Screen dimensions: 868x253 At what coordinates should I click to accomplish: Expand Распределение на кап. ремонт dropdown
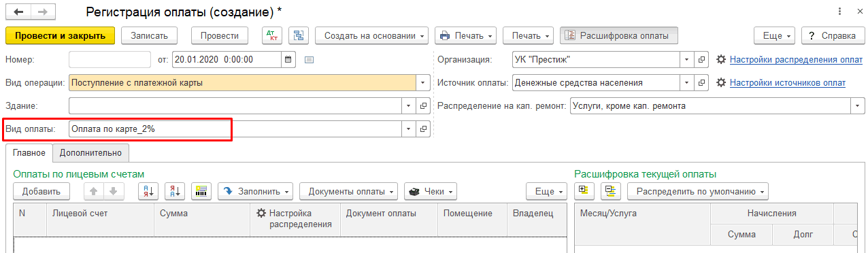tap(858, 106)
